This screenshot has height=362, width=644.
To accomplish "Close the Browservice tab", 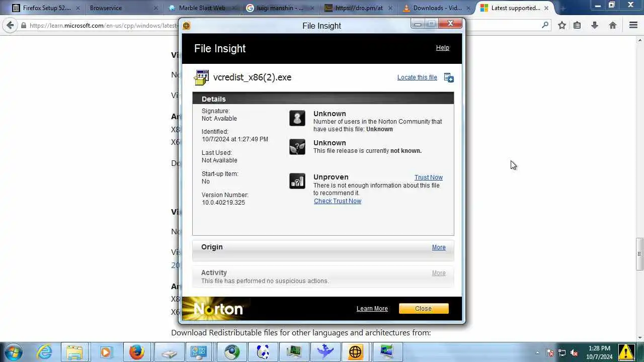I will [x=155, y=8].
